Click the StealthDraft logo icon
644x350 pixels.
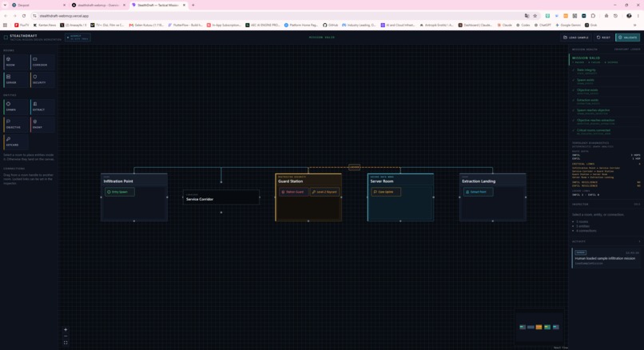pos(6,38)
